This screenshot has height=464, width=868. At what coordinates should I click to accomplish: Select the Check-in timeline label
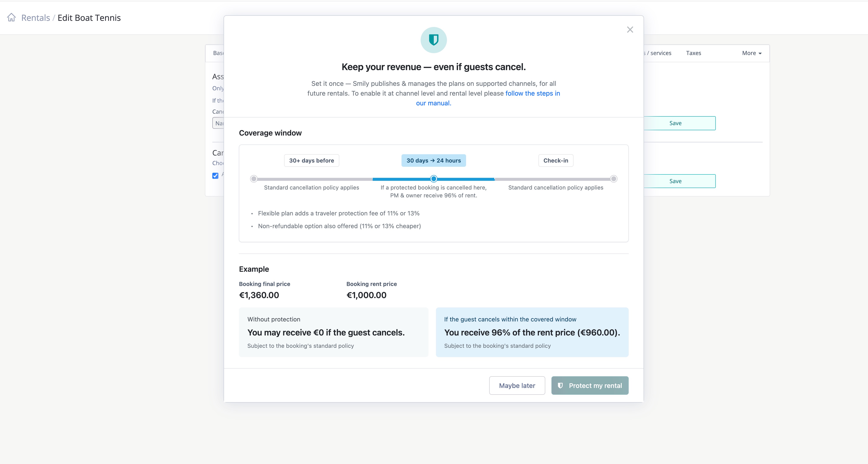(x=556, y=161)
